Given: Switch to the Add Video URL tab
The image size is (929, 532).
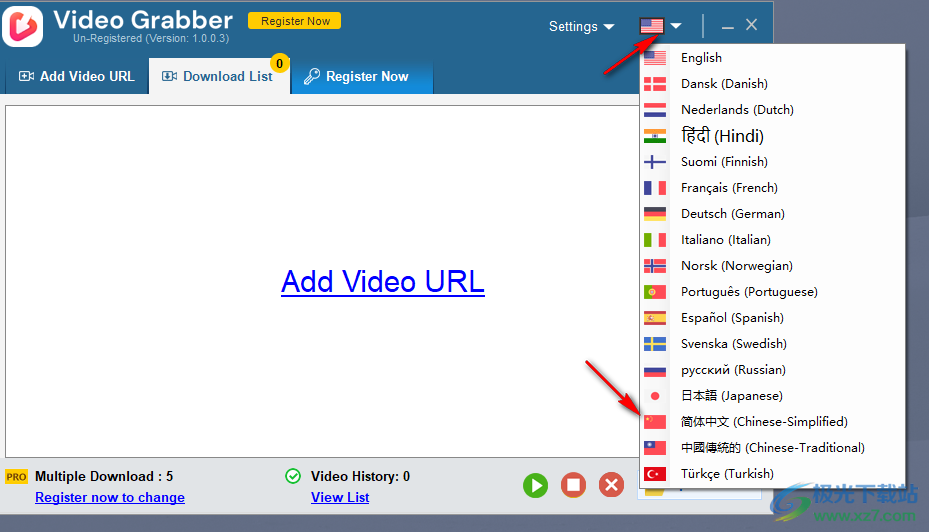Looking at the screenshot, I should [x=76, y=76].
